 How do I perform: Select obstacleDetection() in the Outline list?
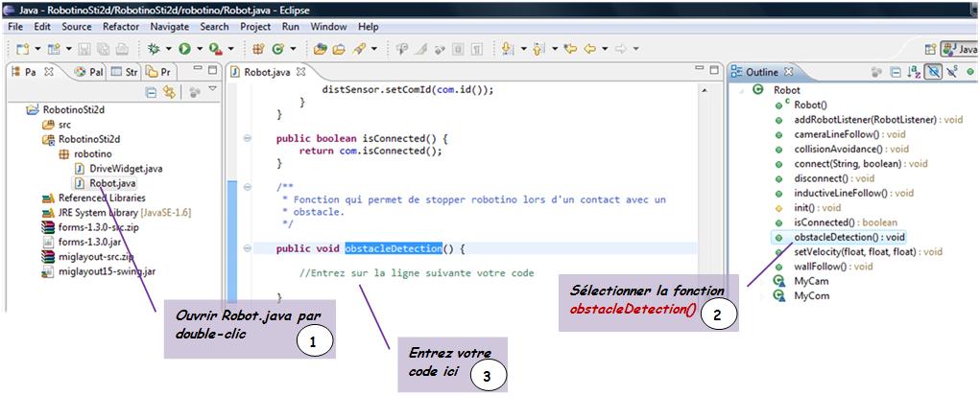pyautogui.click(x=849, y=237)
